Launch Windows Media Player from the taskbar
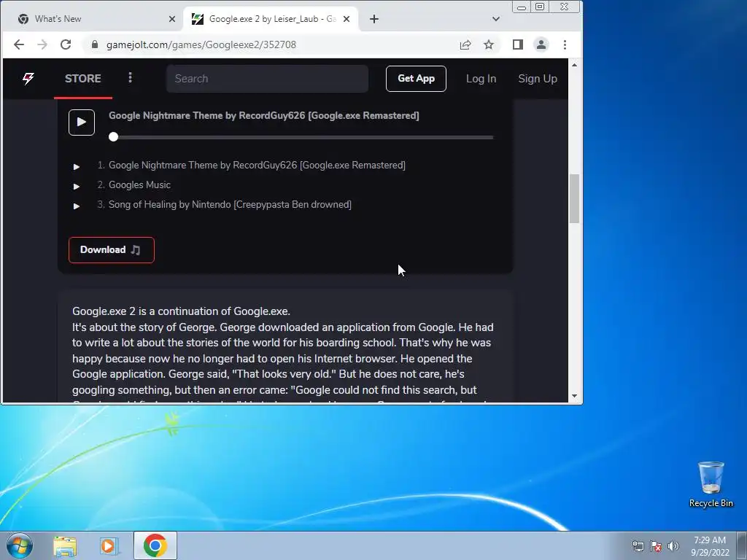Viewport: 747px width, 560px height. click(109, 545)
